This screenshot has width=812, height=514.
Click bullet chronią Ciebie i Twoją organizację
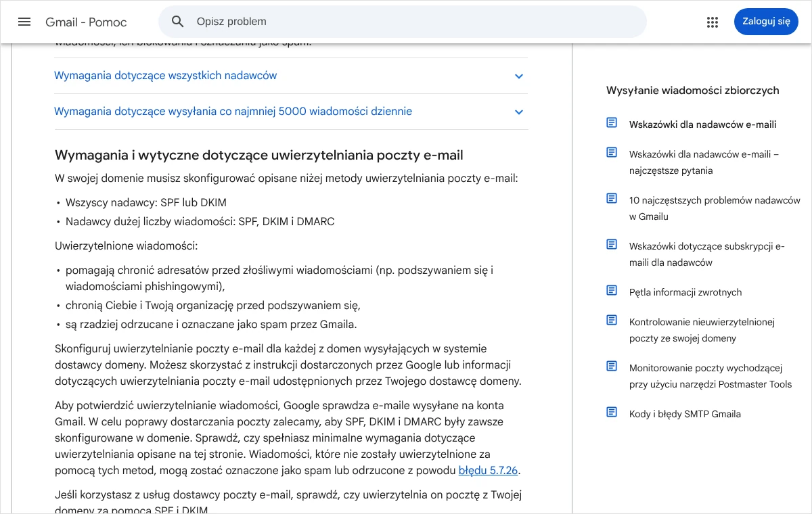pos(213,306)
